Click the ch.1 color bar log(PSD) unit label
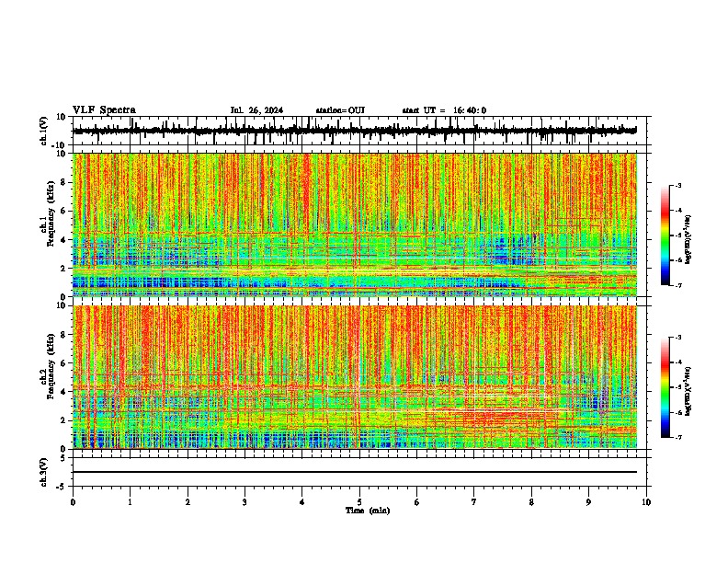Image resolution: width=728 pixels, height=563 pixels. click(688, 239)
